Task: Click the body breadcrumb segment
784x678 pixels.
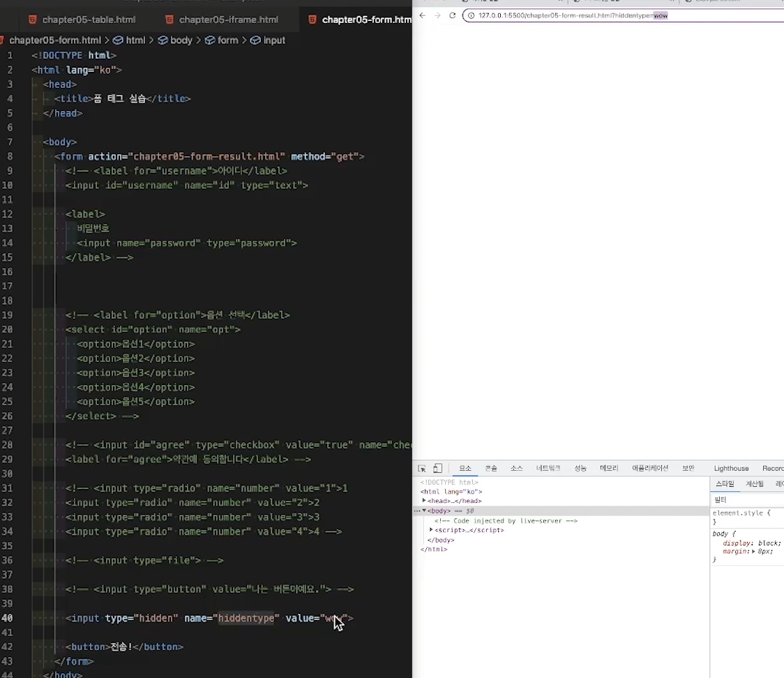Action: (x=181, y=40)
